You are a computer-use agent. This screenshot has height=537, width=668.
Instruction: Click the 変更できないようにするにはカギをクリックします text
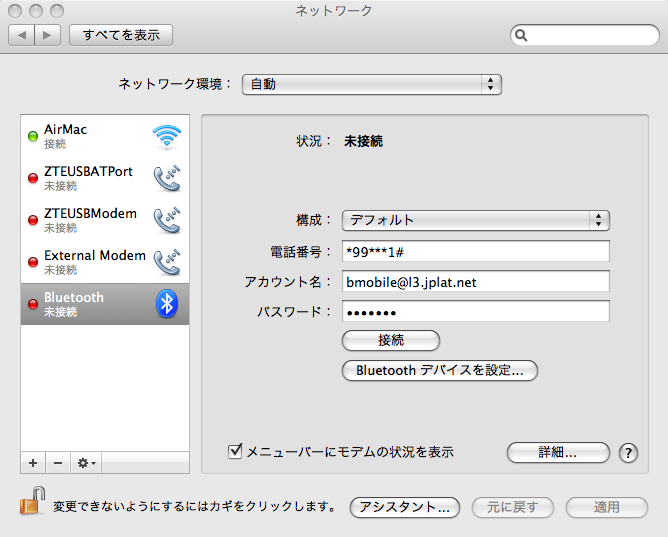[194, 506]
